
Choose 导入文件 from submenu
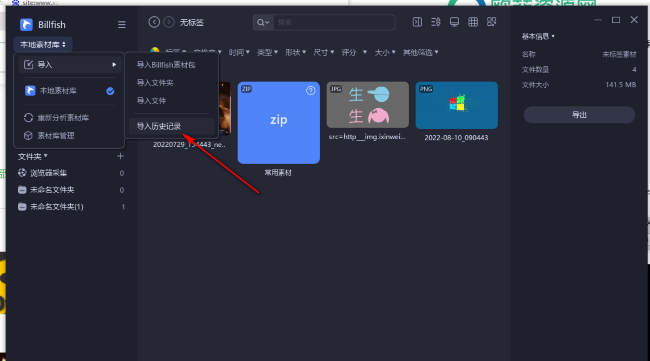151,100
